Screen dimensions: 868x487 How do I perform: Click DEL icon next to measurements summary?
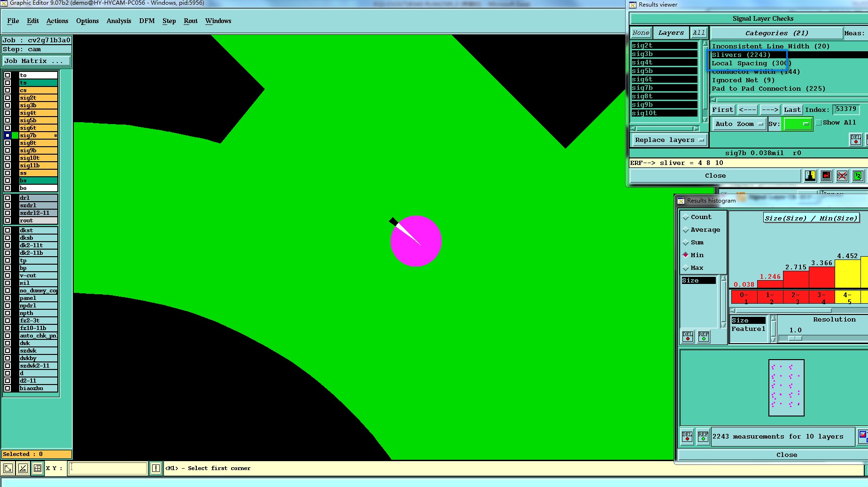(687, 437)
